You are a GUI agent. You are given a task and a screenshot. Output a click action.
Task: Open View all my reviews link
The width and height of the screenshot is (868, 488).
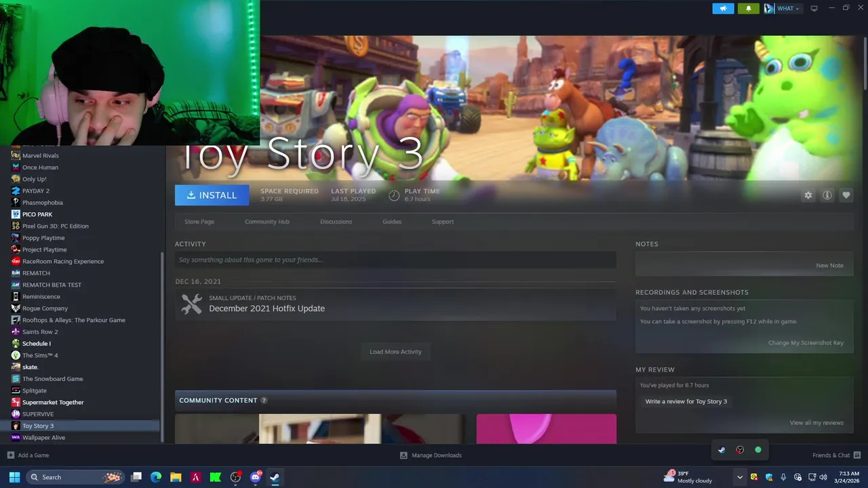[x=816, y=423]
